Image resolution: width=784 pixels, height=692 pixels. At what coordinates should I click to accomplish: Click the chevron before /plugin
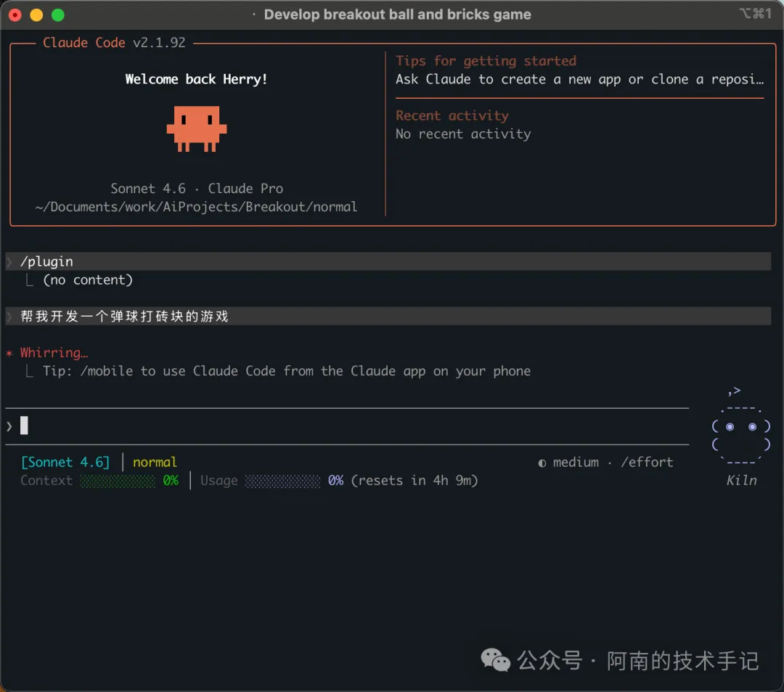pyautogui.click(x=9, y=261)
